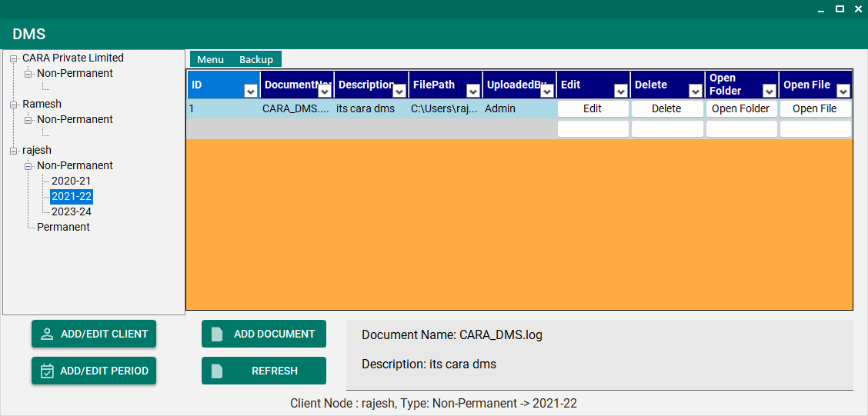
Task: Click the file icon on Refresh button
Action: 217,371
